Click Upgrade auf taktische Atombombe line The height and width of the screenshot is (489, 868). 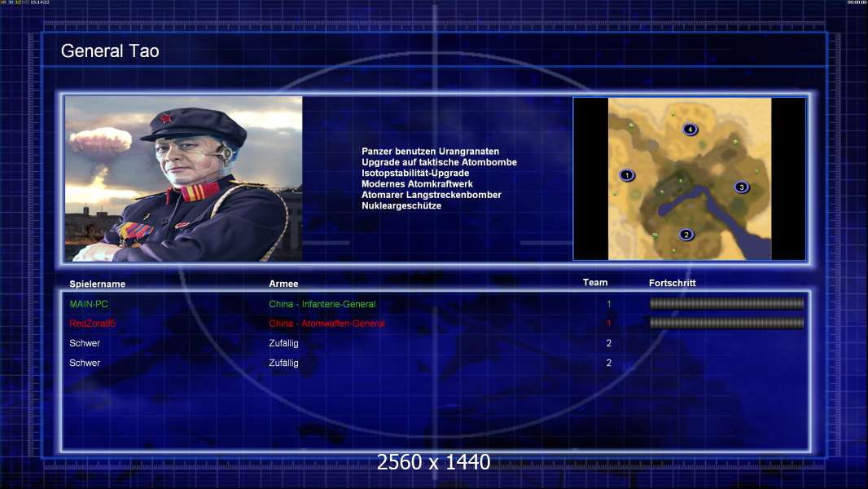439,162
